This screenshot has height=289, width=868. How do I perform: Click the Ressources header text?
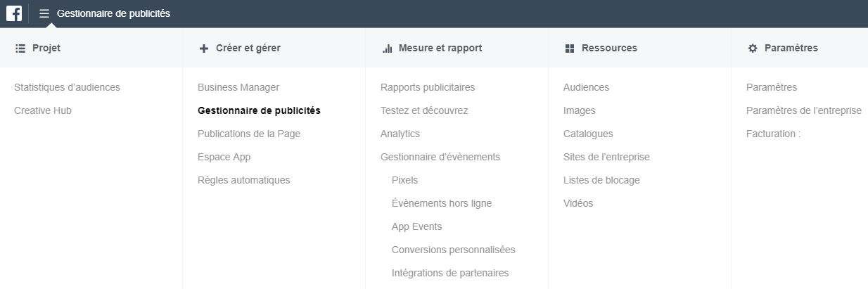609,48
